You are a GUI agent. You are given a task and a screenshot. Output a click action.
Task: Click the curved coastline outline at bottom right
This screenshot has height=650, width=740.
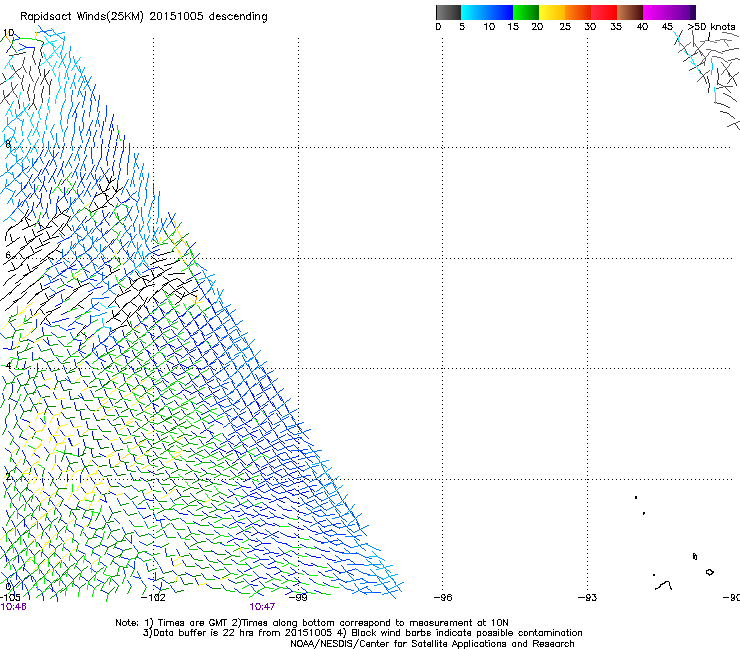[x=664, y=585]
